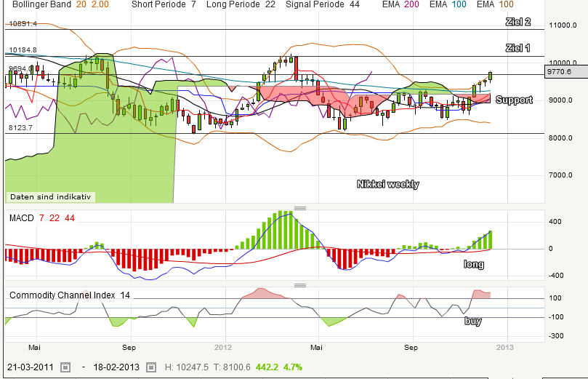Screen dimensions: 588x379
Task: Click the teal EMA 100 setting
Action: tap(448, 4)
